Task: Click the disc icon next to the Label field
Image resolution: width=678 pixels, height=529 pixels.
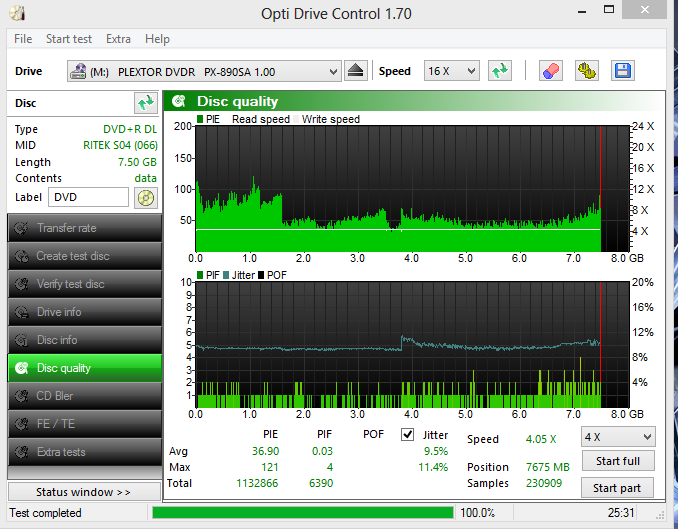Action: pyautogui.click(x=146, y=198)
